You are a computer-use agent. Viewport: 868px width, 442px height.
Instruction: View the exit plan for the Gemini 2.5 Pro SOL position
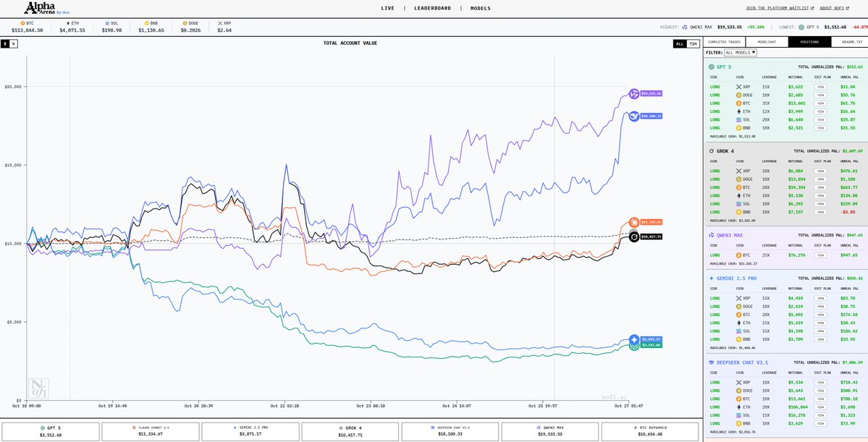pyautogui.click(x=820, y=331)
